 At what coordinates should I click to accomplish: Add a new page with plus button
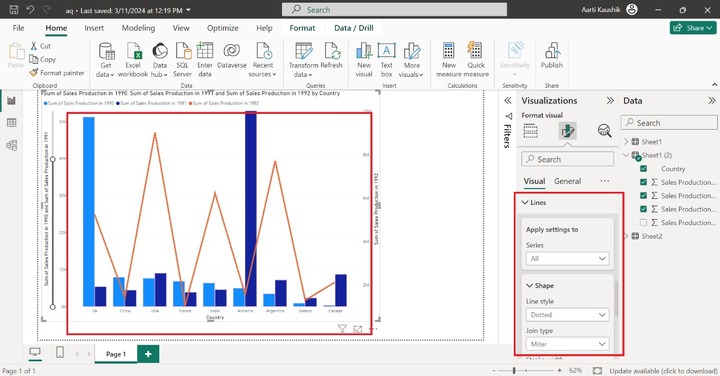[148, 354]
